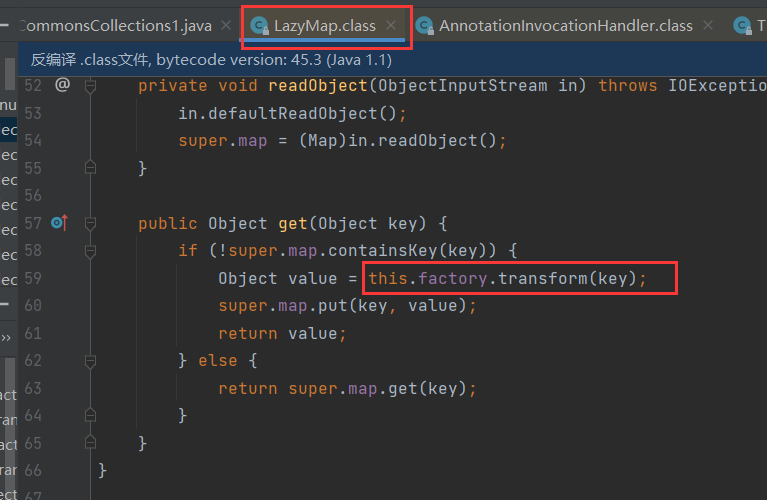Collapse the if block fold at line 58

(90, 251)
